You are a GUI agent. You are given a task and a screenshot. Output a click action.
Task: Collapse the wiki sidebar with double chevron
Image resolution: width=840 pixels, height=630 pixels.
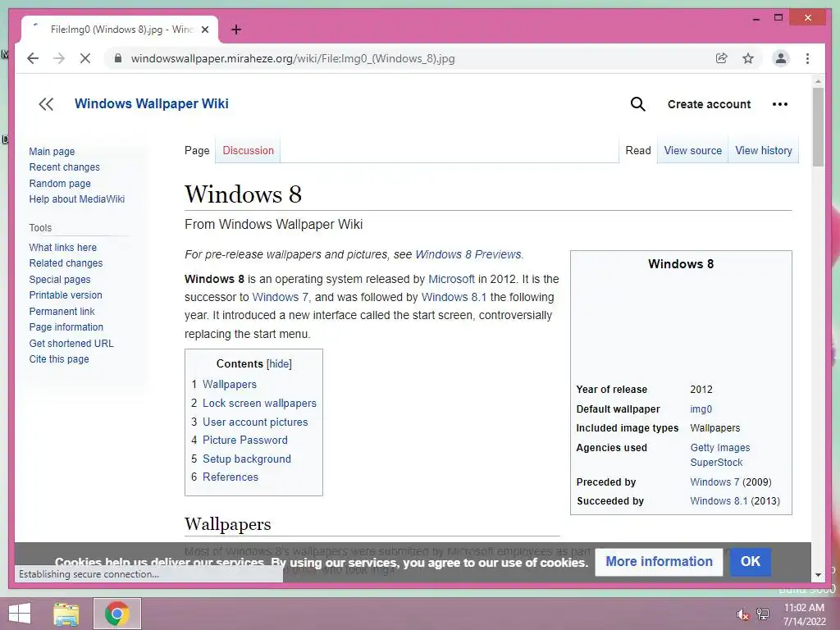click(46, 104)
